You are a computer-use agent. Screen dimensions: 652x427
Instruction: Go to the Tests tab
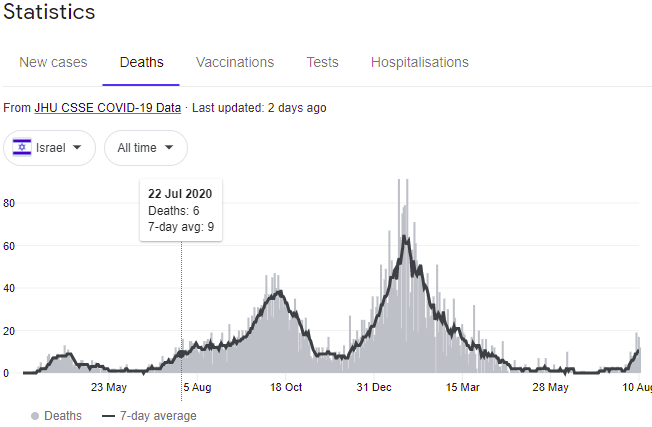click(x=322, y=62)
